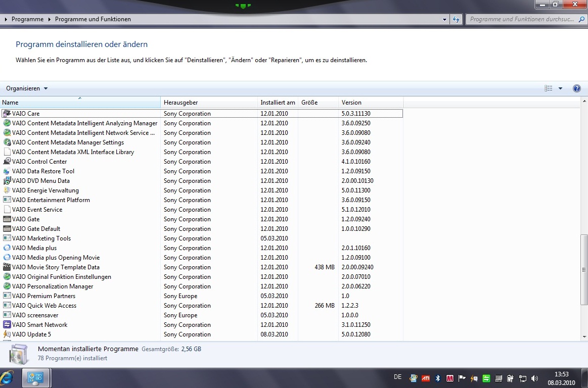
Task: Click the VAIO Gate Default icon
Action: pos(7,229)
